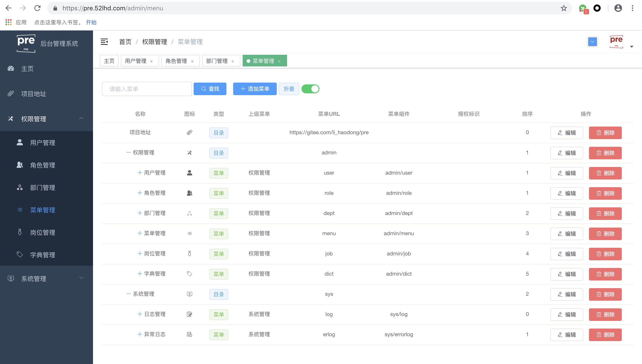Click the tag icon beside 字典管理
Viewport: 642px width, 364px height.
20,255
